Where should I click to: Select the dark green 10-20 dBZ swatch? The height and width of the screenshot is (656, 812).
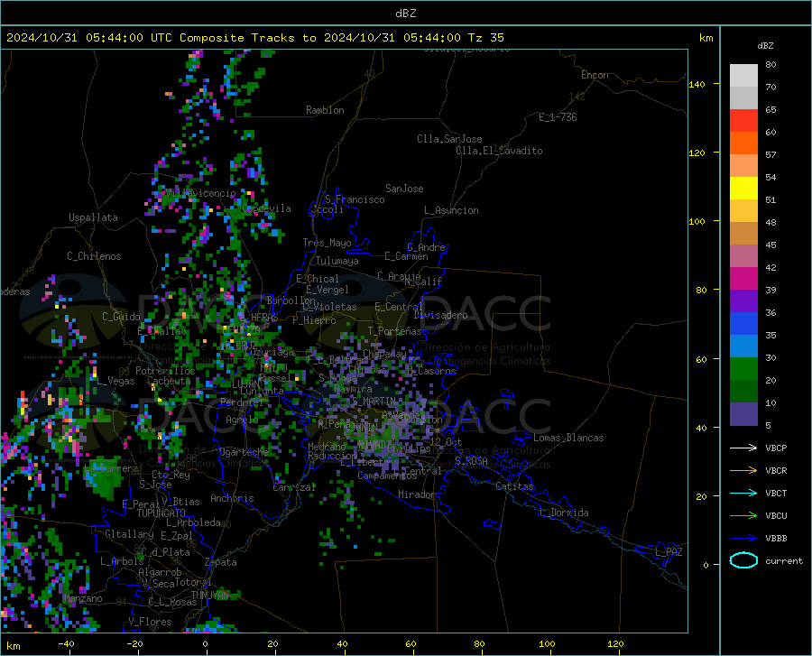[743, 392]
